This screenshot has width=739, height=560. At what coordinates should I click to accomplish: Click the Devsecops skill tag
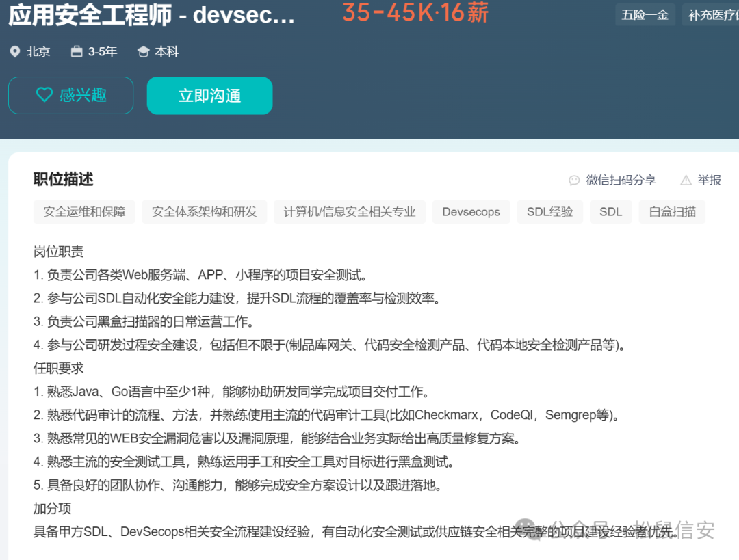471,212
